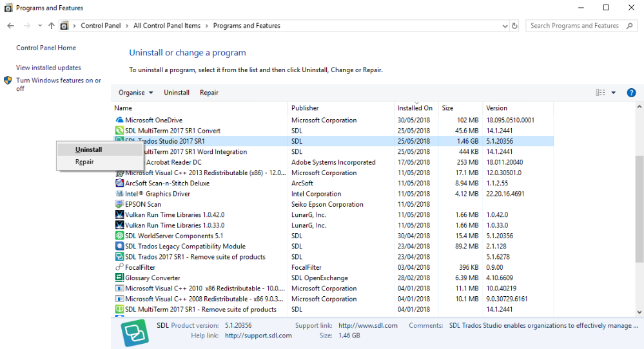Image resolution: width=644 pixels, height=349 pixels.
Task: Select the Glossary Converter row
Action: (333, 278)
